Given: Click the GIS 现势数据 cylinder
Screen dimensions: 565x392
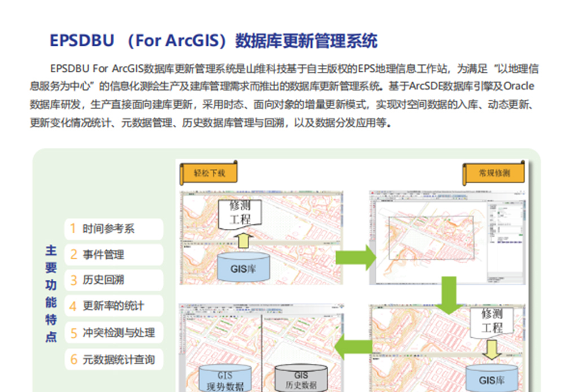Looking at the screenshot, I should [x=225, y=378].
